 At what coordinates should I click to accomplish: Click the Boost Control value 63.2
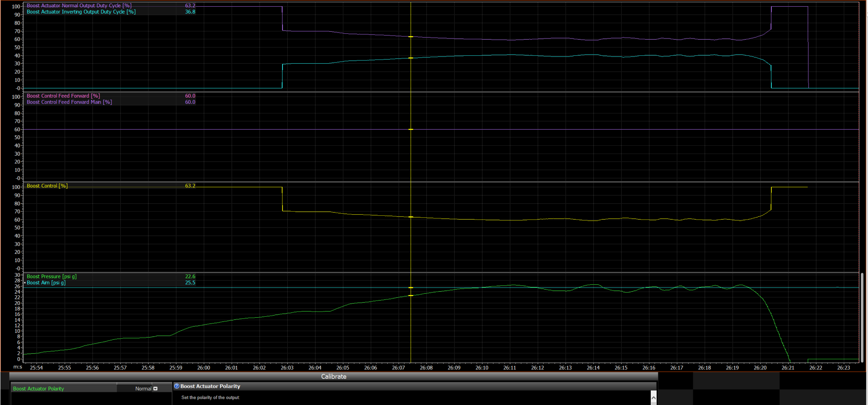190,186
